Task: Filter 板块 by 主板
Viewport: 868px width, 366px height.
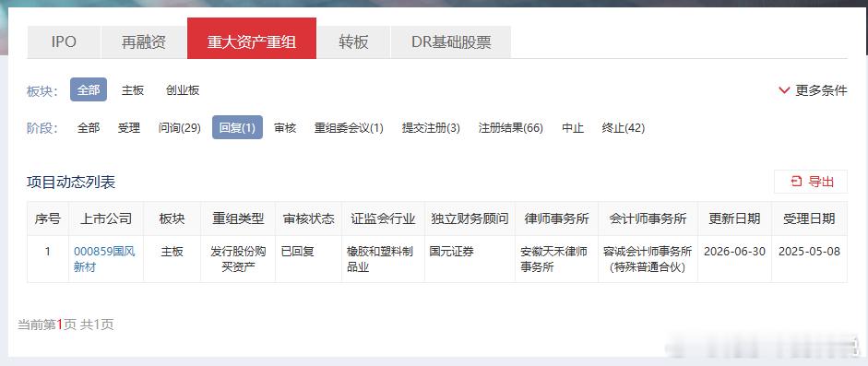Action: pos(133,90)
